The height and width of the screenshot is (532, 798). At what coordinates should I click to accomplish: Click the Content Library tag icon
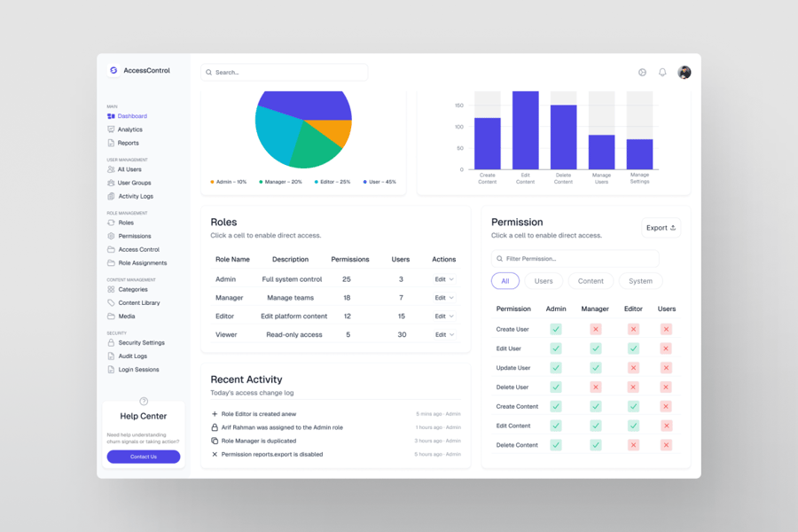pos(111,303)
